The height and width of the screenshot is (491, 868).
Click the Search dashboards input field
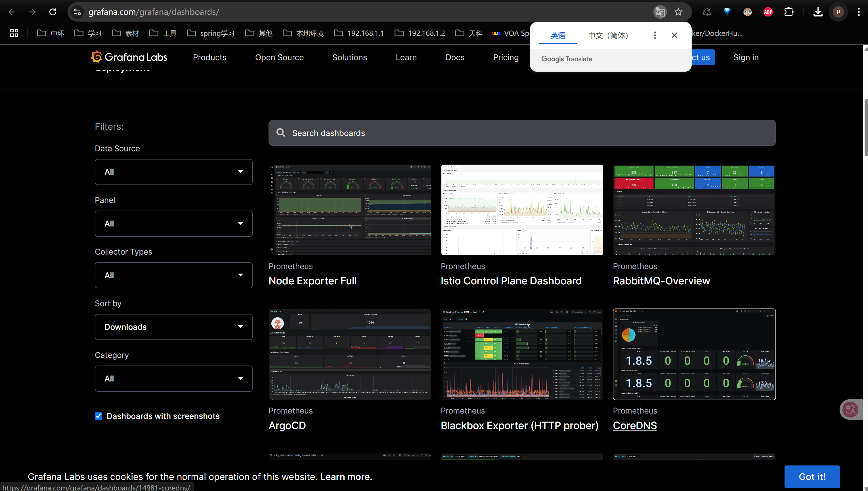522,133
